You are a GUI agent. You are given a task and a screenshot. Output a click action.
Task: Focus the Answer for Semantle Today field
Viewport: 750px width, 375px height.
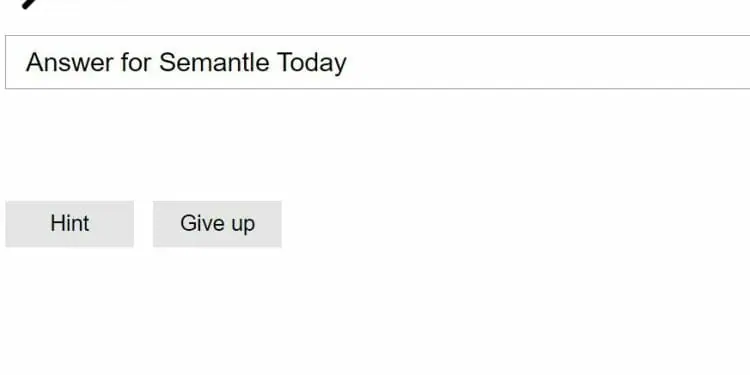pos(377,62)
